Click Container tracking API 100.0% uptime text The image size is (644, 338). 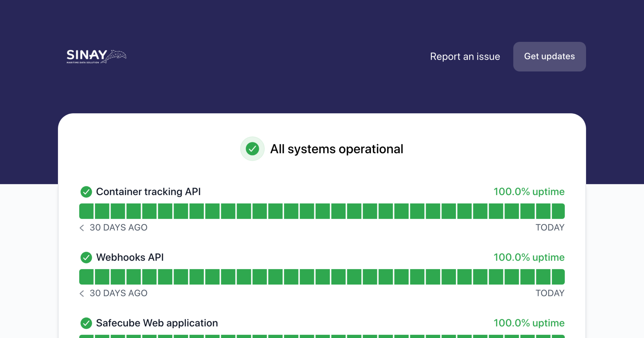[529, 192]
